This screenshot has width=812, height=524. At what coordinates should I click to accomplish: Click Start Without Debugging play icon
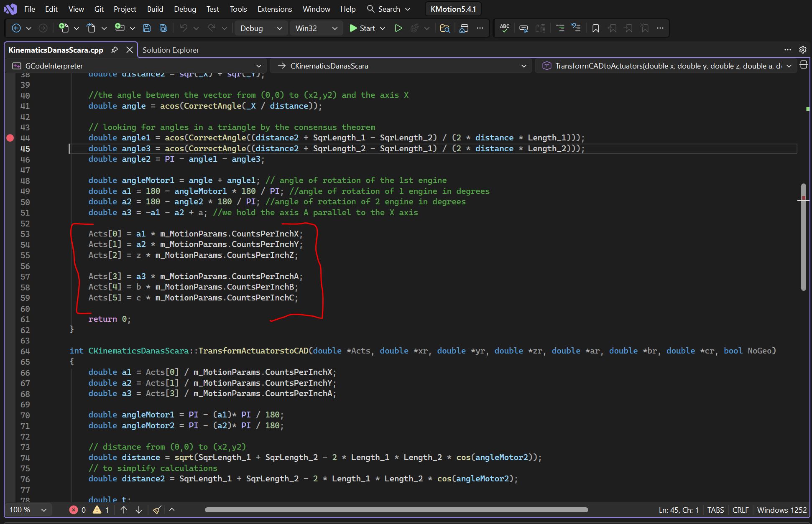(x=398, y=28)
